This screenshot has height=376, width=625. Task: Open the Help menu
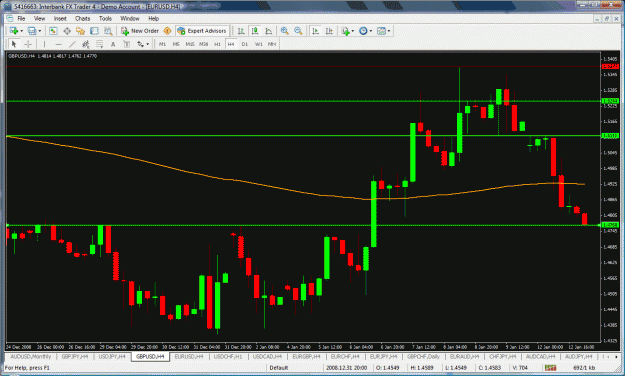[153, 18]
